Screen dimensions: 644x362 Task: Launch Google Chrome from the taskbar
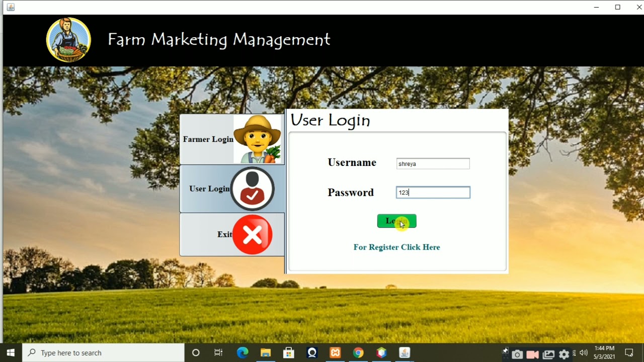358,352
